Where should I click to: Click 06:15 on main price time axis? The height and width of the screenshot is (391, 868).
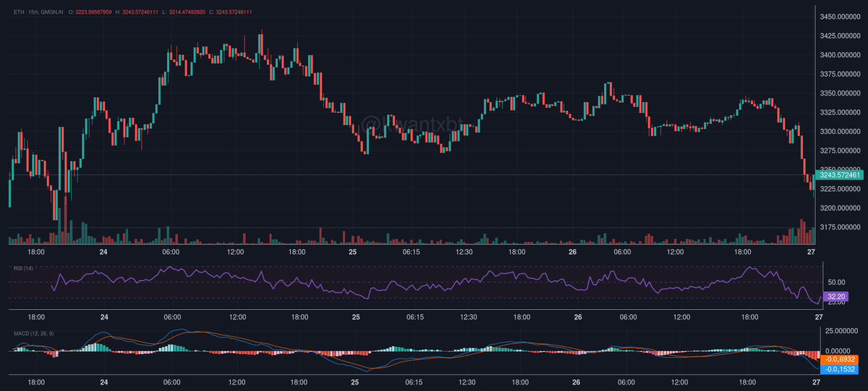point(412,252)
